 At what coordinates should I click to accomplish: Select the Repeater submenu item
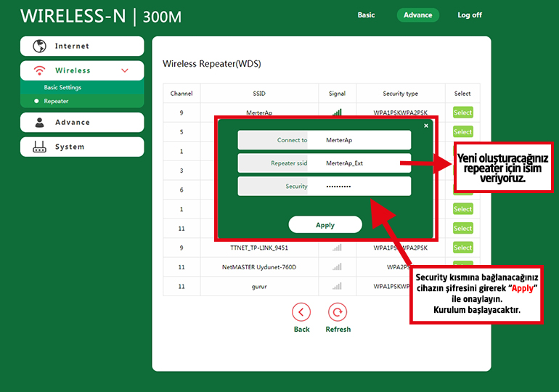point(56,102)
